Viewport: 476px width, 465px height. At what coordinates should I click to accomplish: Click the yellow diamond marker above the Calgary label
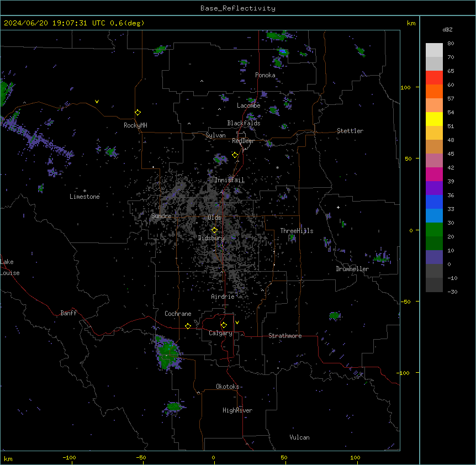224,325
